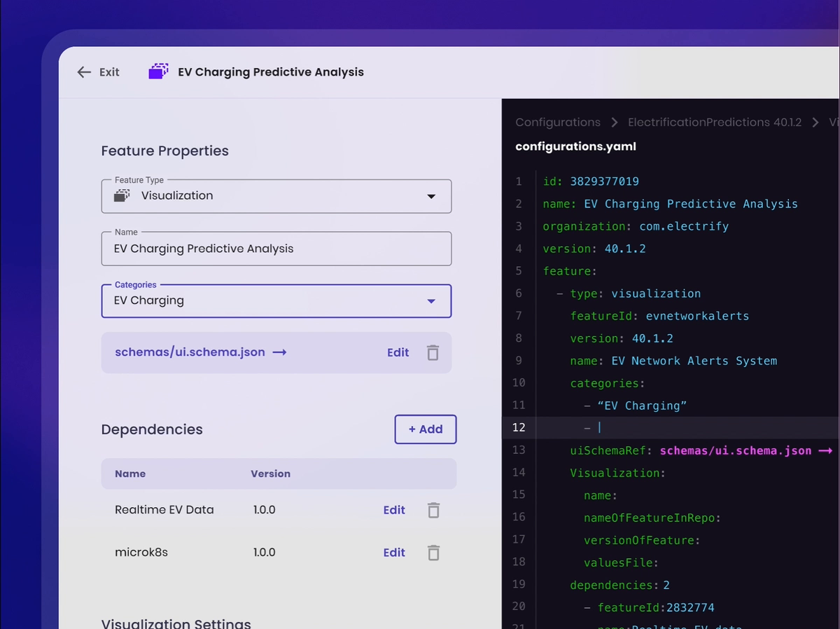The width and height of the screenshot is (840, 629).
Task: Click the purple feature icon in header
Action: click(x=159, y=71)
